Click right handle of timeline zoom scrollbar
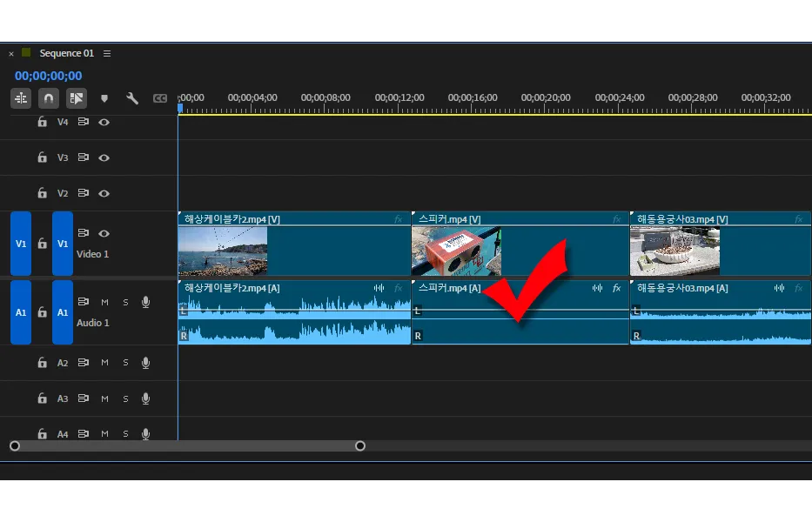The image size is (812, 522). [x=360, y=446]
